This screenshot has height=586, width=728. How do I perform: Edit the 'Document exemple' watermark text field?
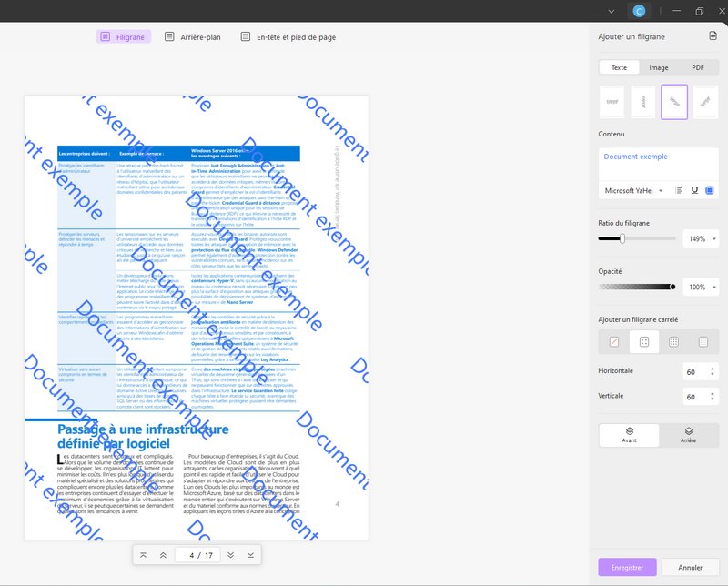point(658,164)
